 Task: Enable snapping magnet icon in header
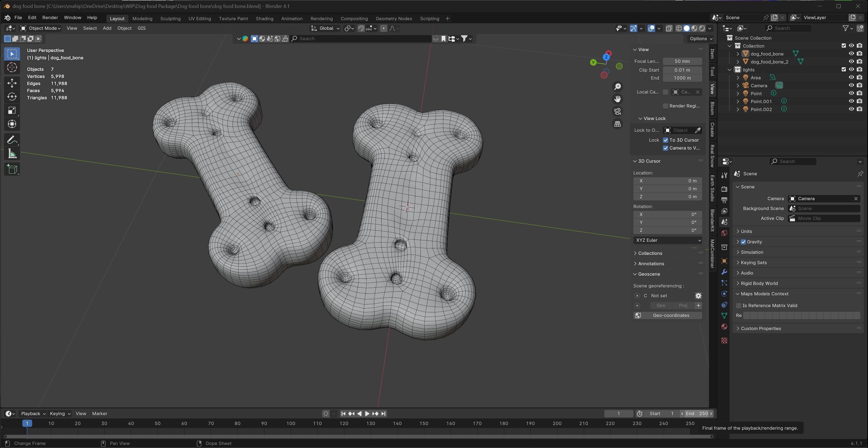(x=361, y=28)
